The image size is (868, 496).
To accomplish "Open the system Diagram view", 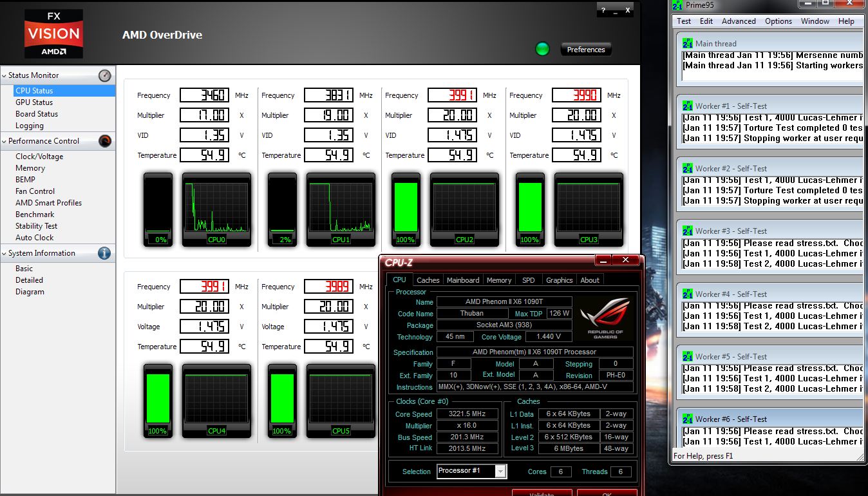I will coord(30,292).
